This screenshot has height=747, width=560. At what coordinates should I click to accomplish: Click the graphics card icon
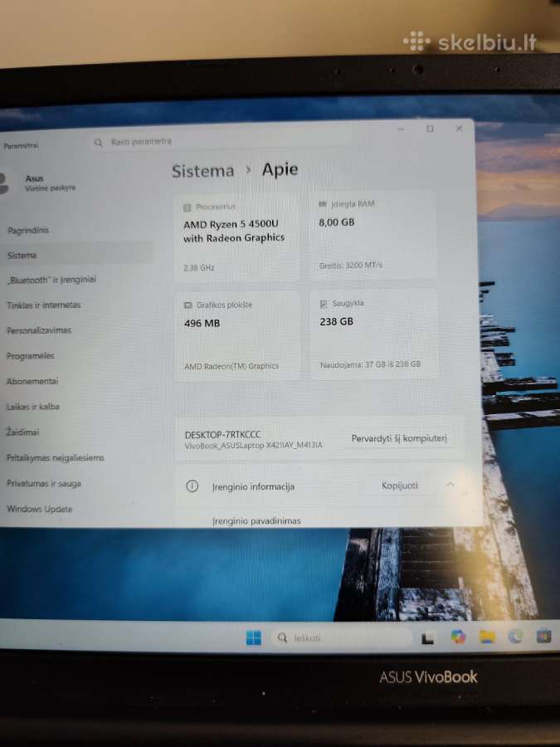(x=188, y=305)
